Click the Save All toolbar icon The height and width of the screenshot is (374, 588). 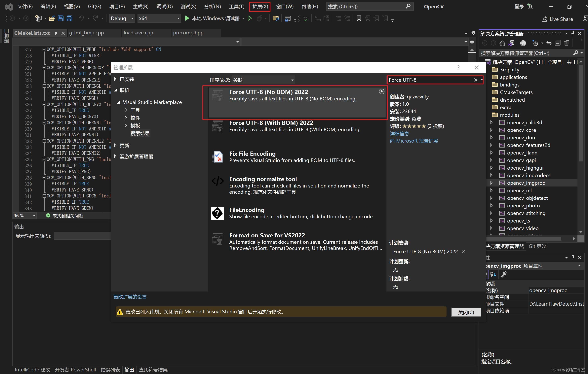(x=70, y=18)
